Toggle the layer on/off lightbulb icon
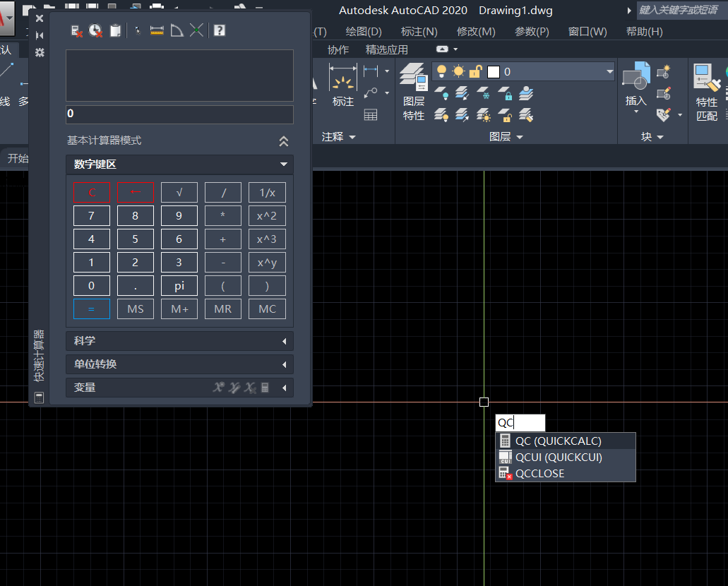 tap(442, 71)
